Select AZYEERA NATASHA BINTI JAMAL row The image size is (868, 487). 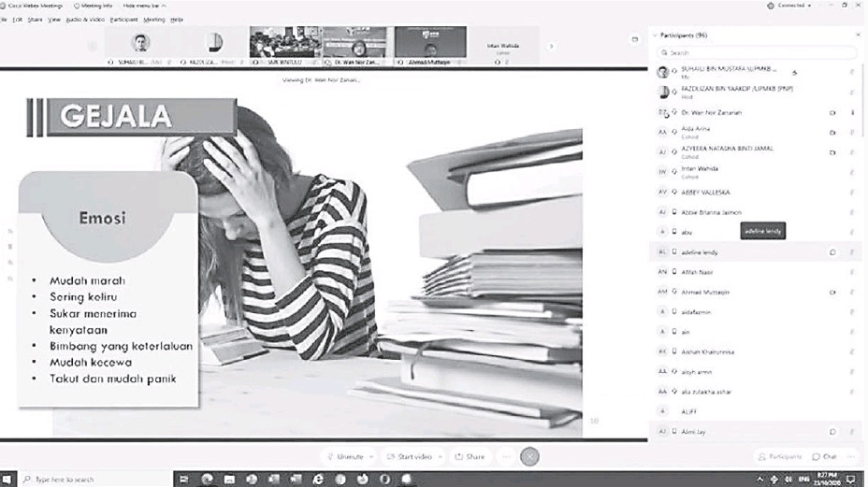pos(756,152)
